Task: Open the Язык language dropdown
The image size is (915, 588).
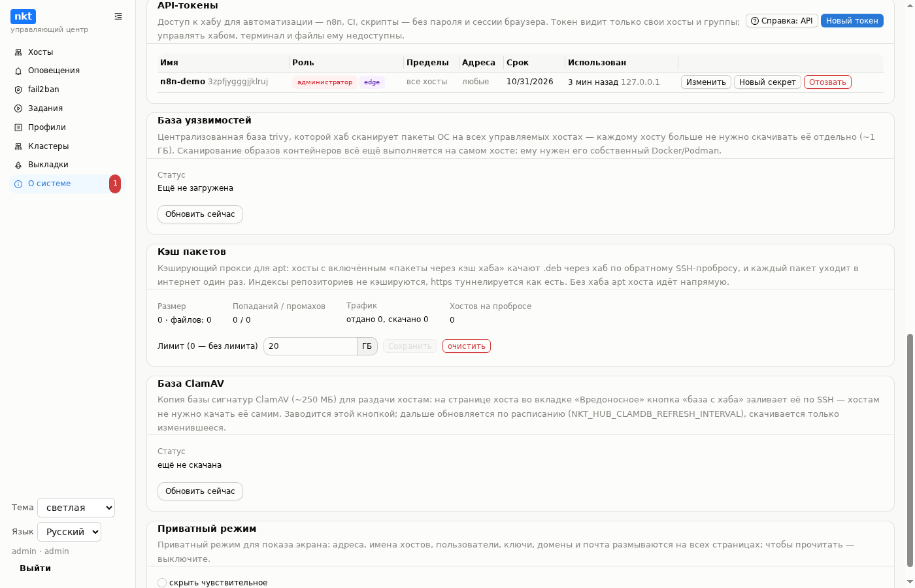Action: [x=69, y=532]
